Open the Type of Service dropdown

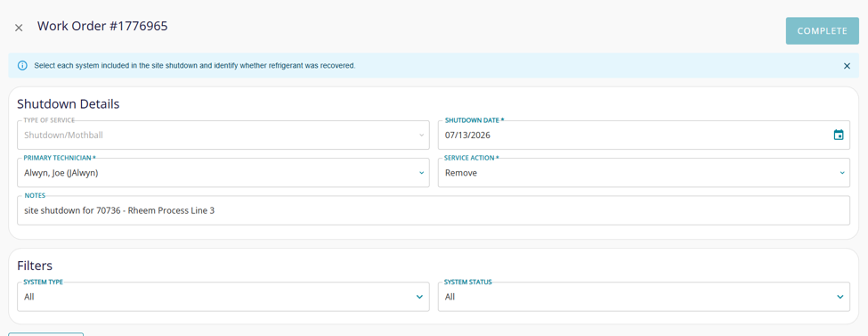(x=223, y=135)
